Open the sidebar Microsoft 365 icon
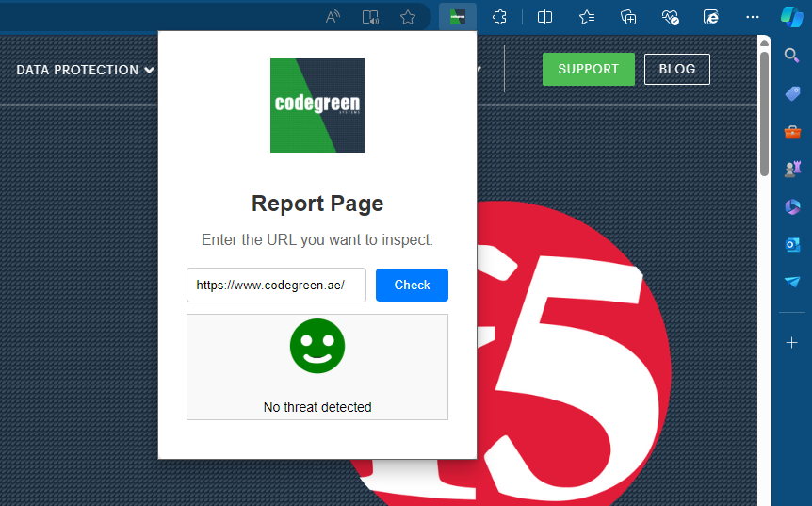This screenshot has height=506, width=812. (x=792, y=206)
